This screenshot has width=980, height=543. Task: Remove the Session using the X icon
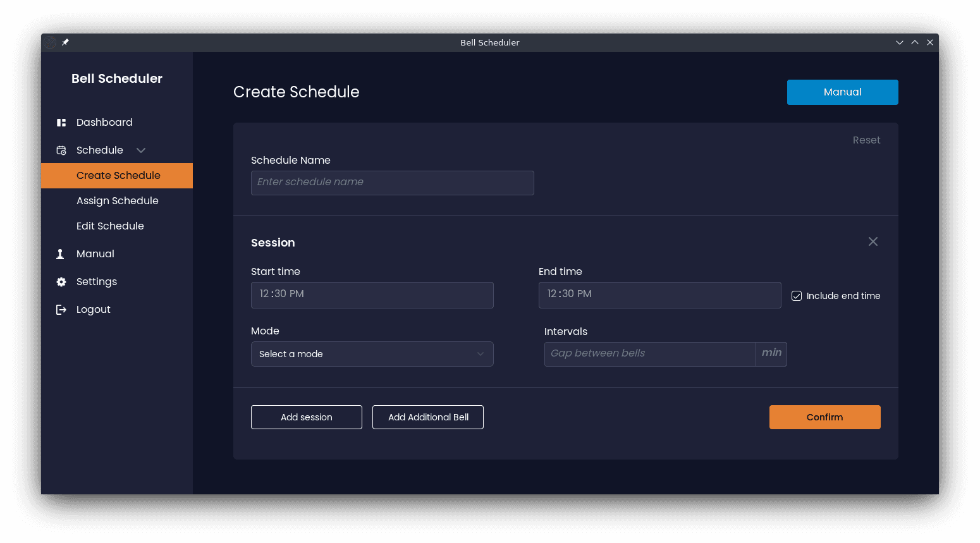[x=873, y=241]
